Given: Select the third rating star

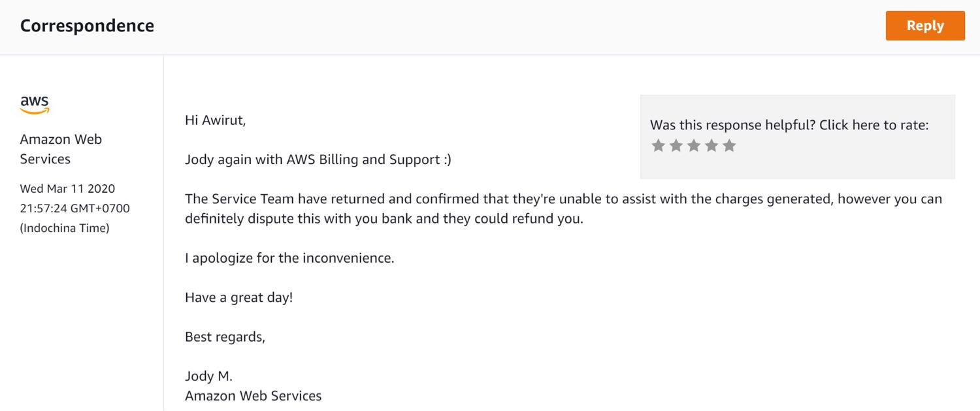Looking at the screenshot, I should click(694, 146).
